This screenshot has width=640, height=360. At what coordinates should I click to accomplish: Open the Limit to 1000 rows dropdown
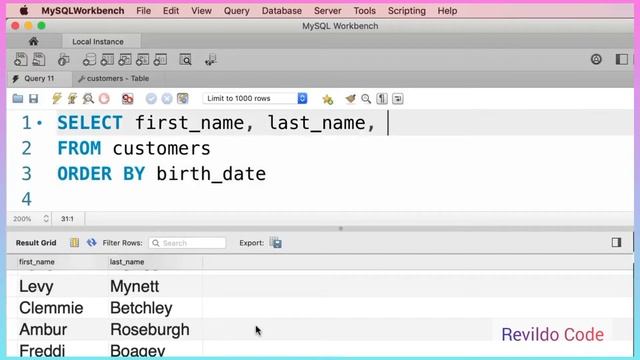pos(255,98)
